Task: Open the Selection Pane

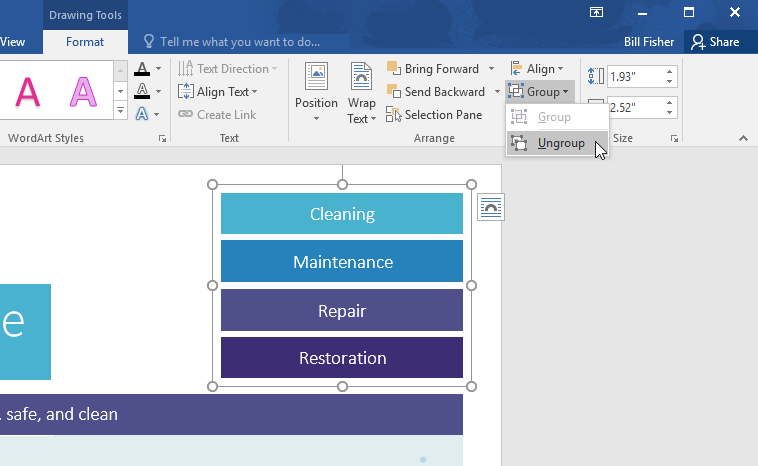Action: pos(434,115)
